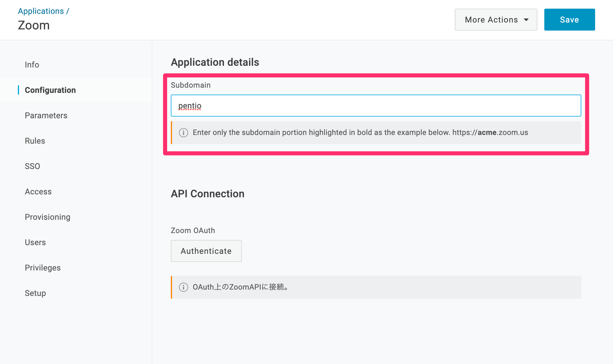Click the API Connection heading
The image size is (613, 364).
208,194
